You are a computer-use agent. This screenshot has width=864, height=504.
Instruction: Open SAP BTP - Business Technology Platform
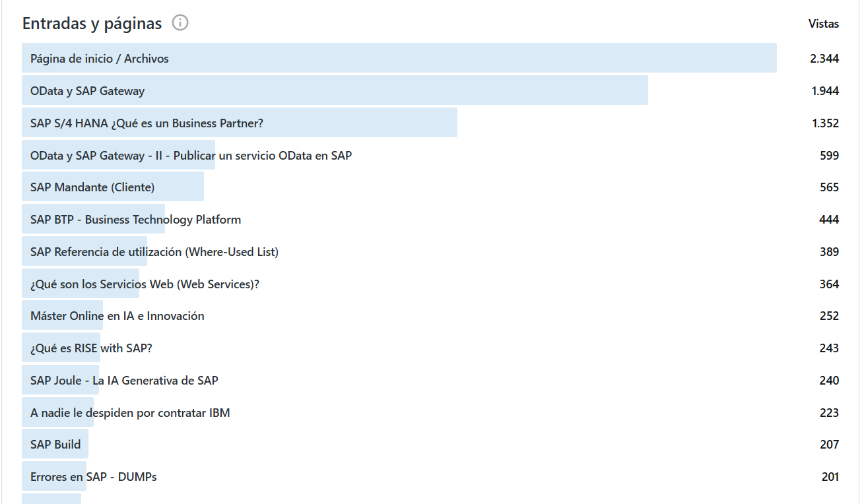[135, 220]
